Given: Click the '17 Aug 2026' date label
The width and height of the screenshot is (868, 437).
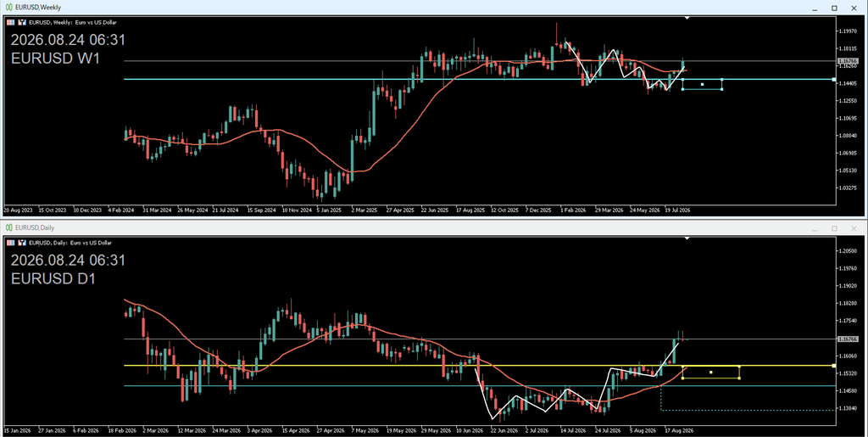Looking at the screenshot, I should click(x=679, y=430).
